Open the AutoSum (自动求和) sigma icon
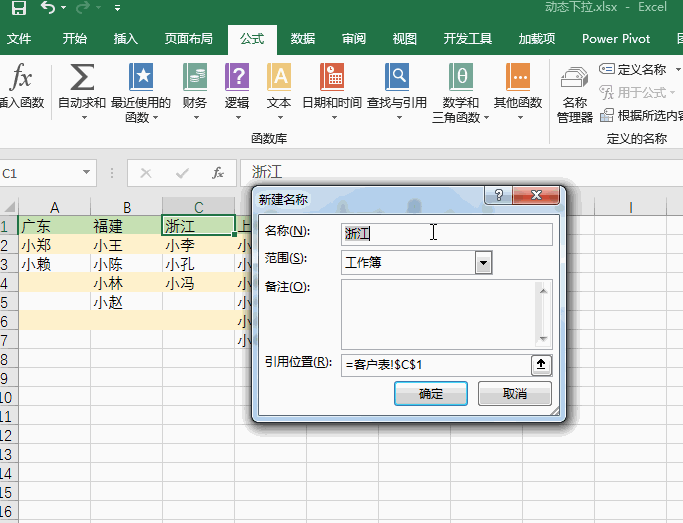 81,78
